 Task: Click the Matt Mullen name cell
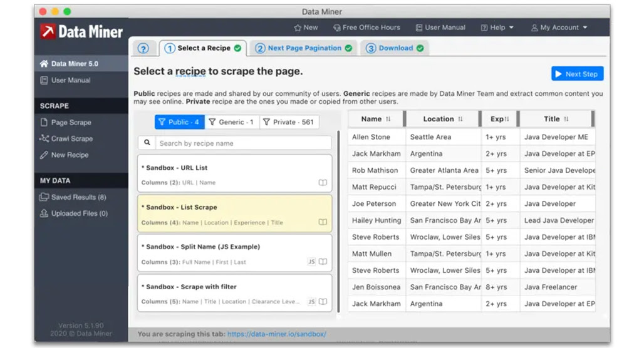(377, 253)
